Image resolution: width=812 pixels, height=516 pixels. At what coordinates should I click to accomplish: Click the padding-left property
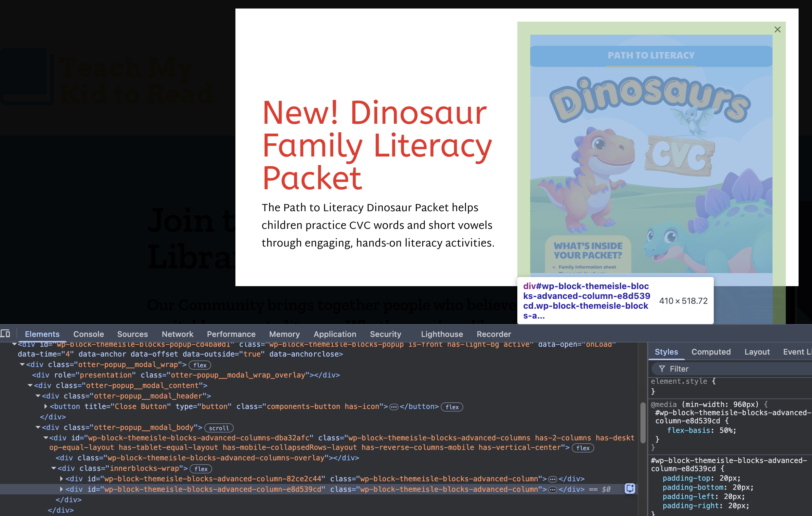689,496
